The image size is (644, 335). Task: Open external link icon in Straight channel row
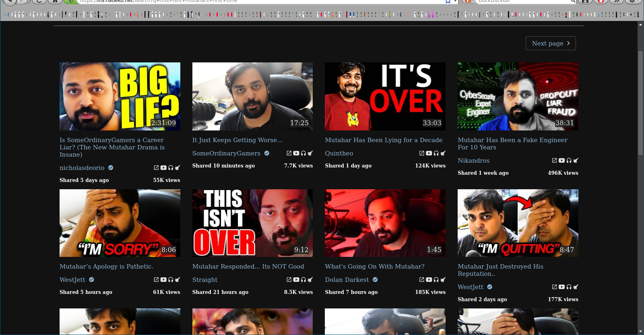(x=289, y=280)
